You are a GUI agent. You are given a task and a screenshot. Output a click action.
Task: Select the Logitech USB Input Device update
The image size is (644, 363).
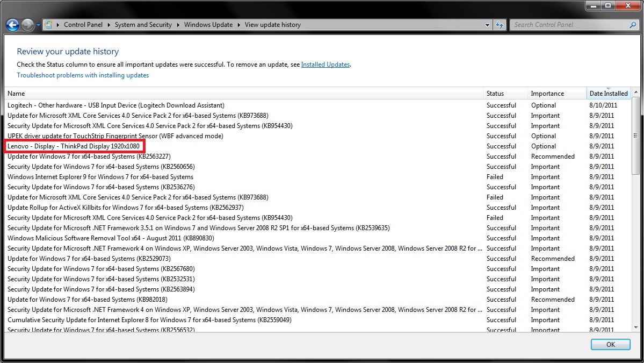pyautogui.click(x=318, y=105)
